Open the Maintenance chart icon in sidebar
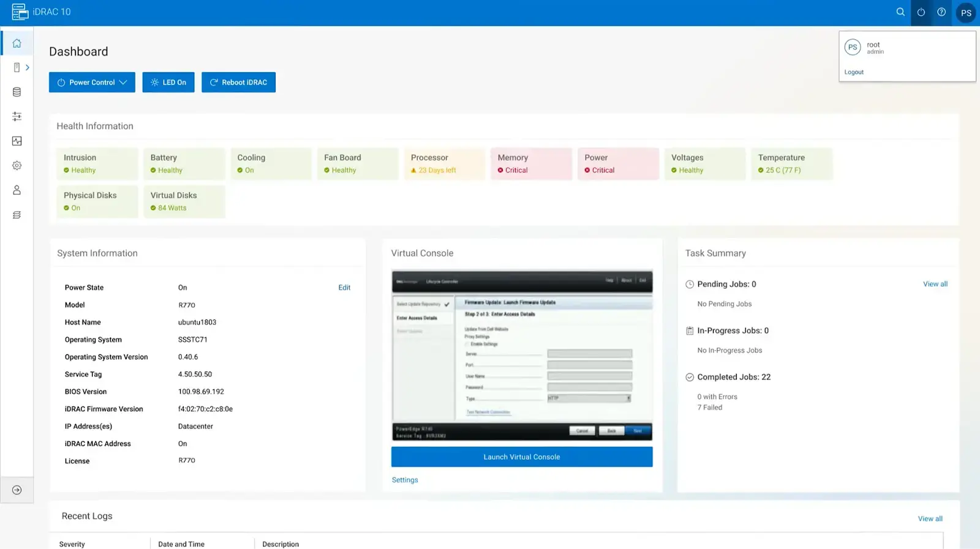 point(17,141)
